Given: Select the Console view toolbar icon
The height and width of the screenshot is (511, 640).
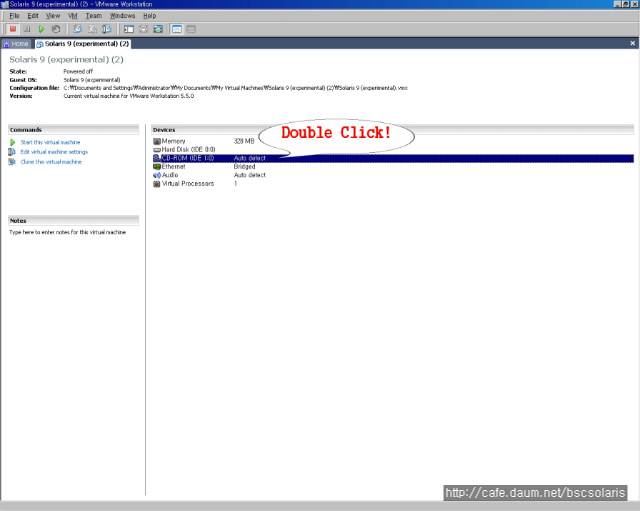Looking at the screenshot, I should pyautogui.click(x=191, y=29).
